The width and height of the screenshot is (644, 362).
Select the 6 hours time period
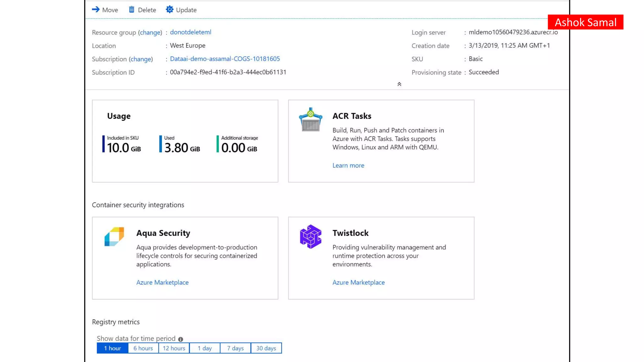tap(143, 348)
